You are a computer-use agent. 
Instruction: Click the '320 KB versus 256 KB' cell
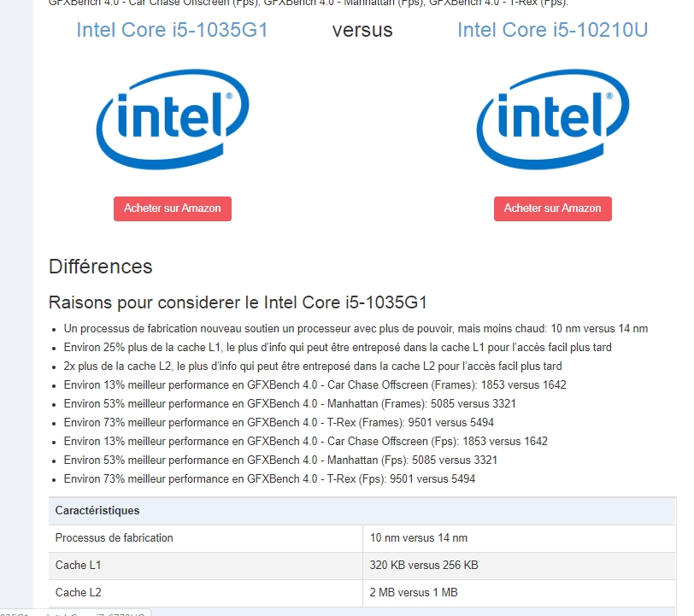[x=424, y=566]
